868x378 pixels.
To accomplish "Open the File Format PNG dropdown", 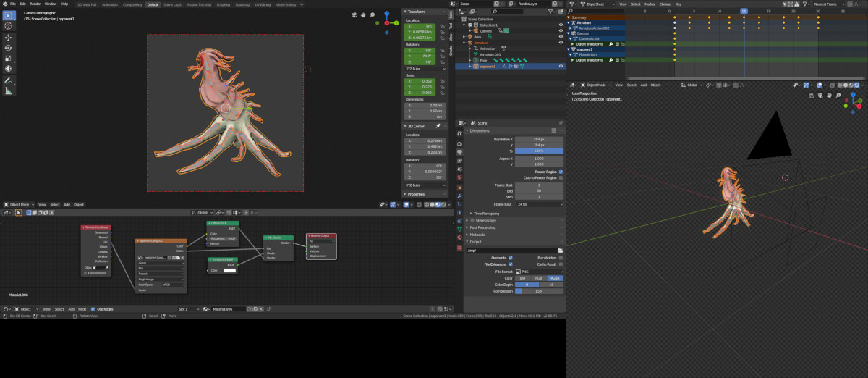I will (537, 272).
